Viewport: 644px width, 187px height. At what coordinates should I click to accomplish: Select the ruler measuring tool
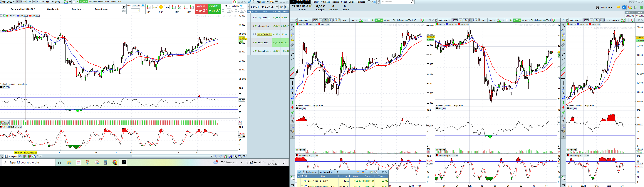point(292,45)
